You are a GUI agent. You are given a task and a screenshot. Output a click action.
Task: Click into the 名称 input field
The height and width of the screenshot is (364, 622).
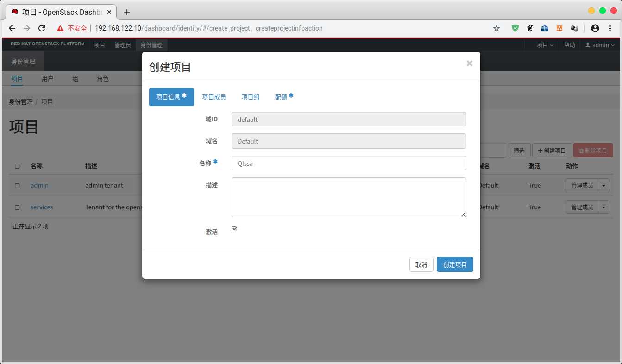click(x=349, y=163)
